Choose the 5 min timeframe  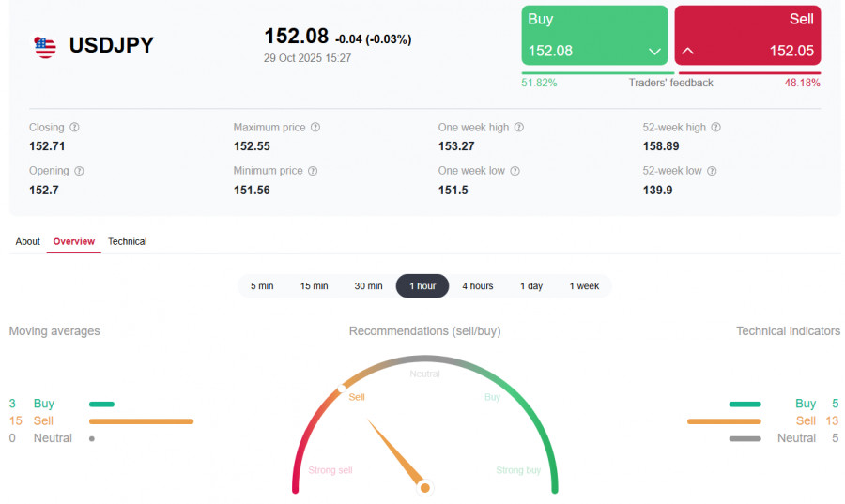262,286
